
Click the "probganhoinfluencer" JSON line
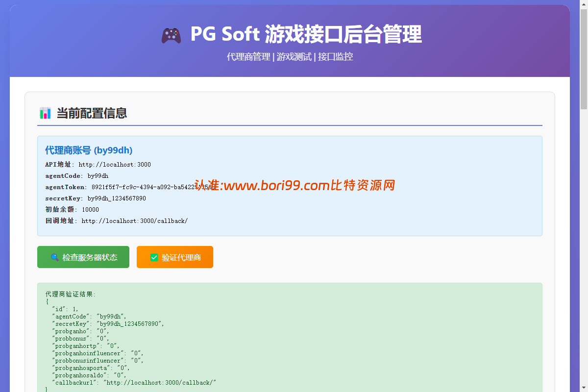coord(98,353)
